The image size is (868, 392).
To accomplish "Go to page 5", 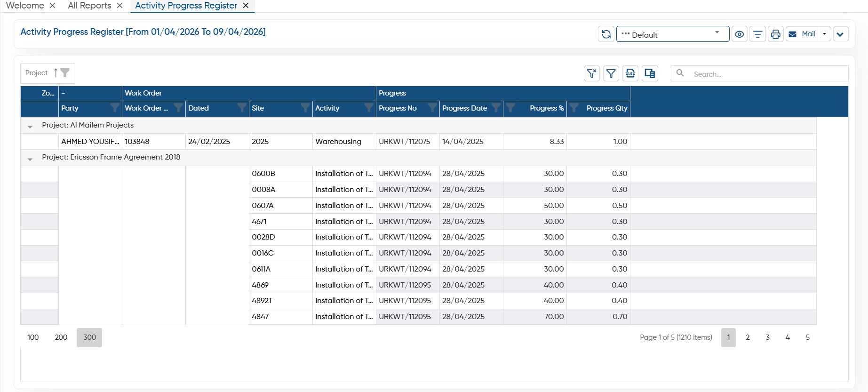I will coord(808,337).
